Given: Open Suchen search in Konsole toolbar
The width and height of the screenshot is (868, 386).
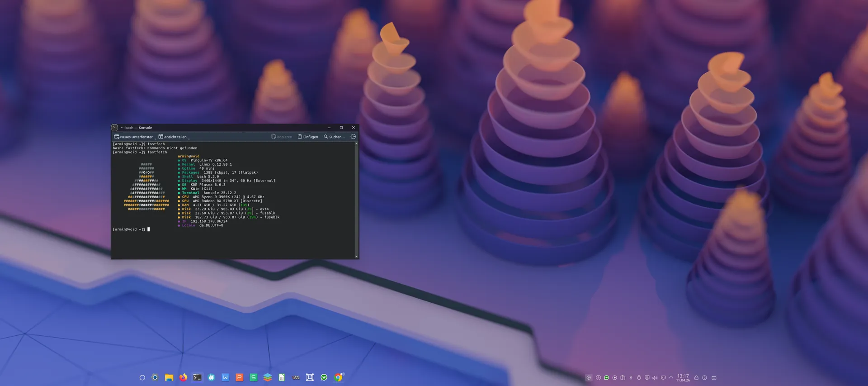Looking at the screenshot, I should [x=334, y=137].
